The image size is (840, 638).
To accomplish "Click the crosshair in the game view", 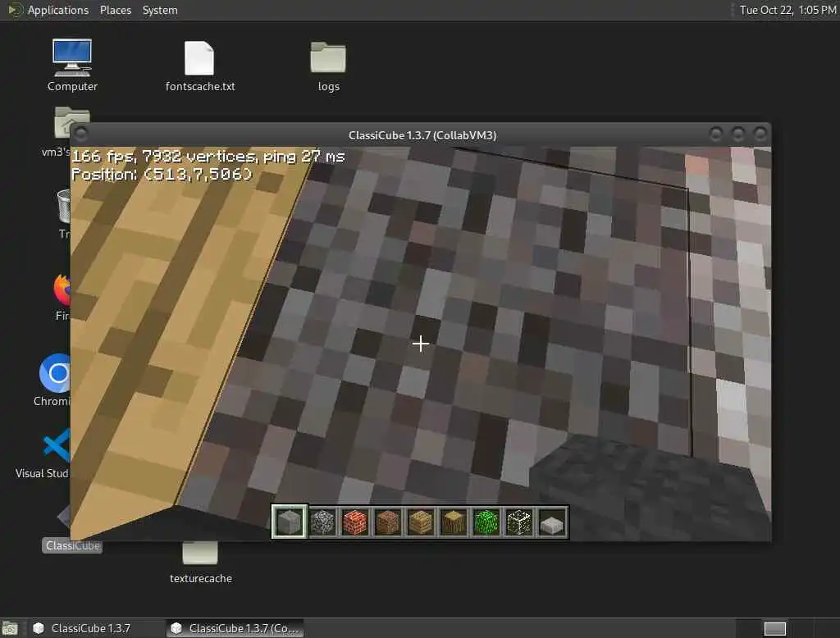I will click(x=421, y=344).
